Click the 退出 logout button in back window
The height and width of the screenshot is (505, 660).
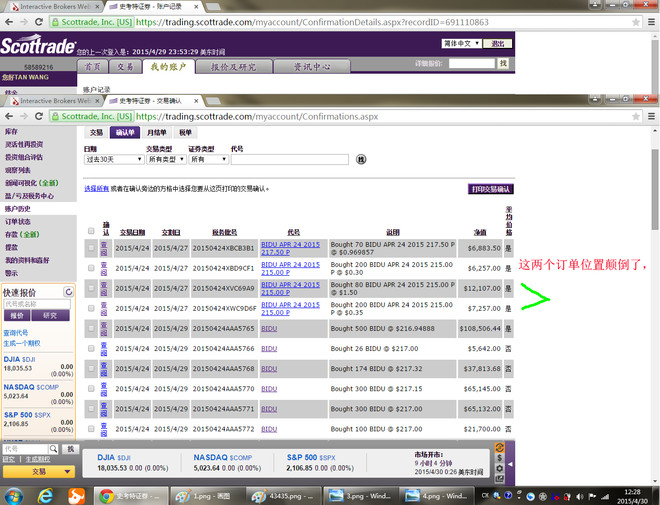pyautogui.click(x=498, y=43)
